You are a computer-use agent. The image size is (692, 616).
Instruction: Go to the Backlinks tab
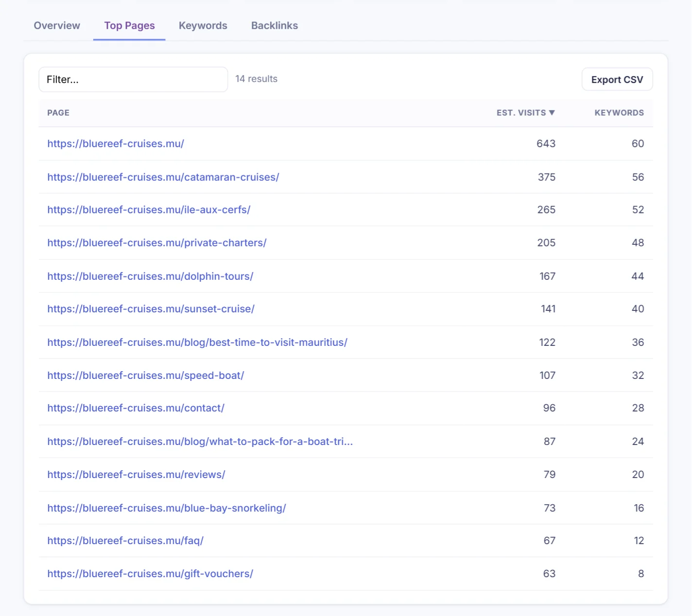tap(275, 26)
